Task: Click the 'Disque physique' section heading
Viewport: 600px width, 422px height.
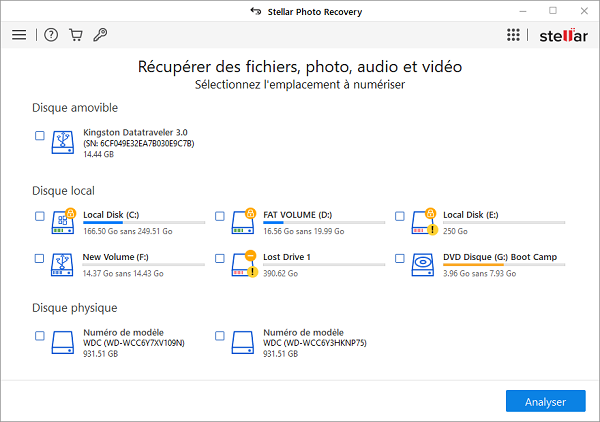Action: 75,308
